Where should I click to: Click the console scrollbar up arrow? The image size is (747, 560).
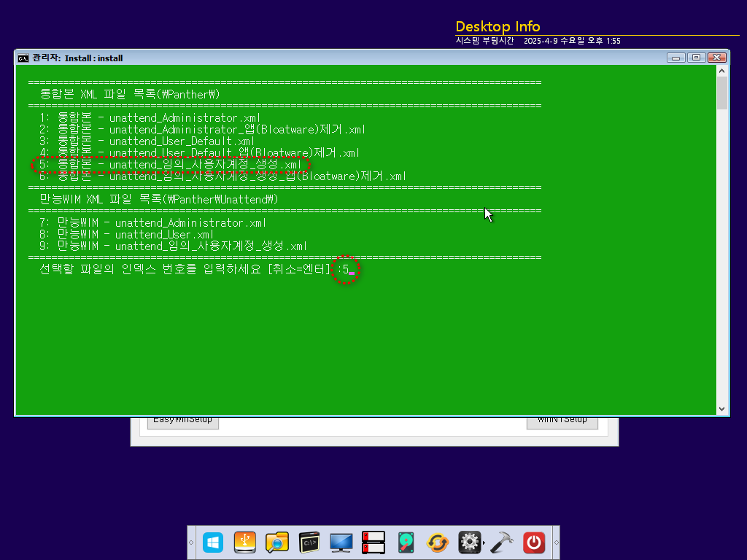[x=721, y=71]
